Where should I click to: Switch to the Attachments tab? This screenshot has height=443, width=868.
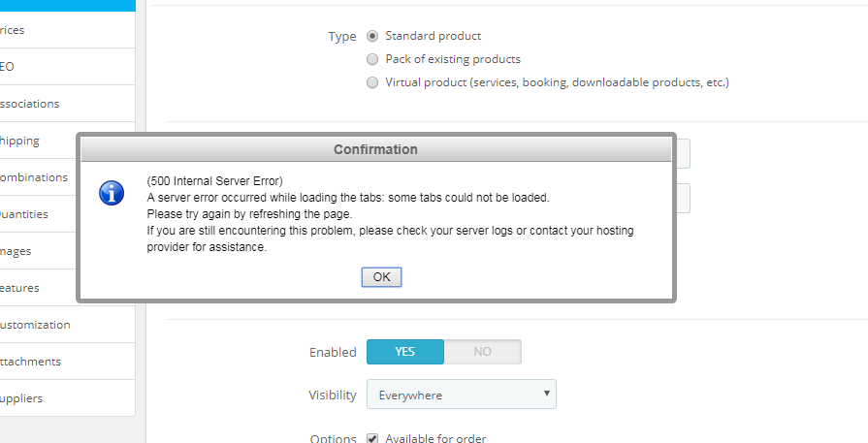pos(68,362)
